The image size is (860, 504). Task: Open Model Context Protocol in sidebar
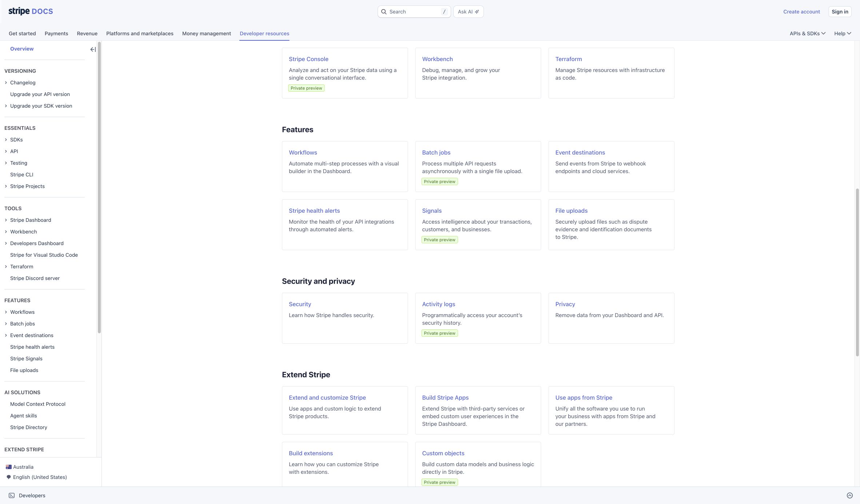pos(38,404)
